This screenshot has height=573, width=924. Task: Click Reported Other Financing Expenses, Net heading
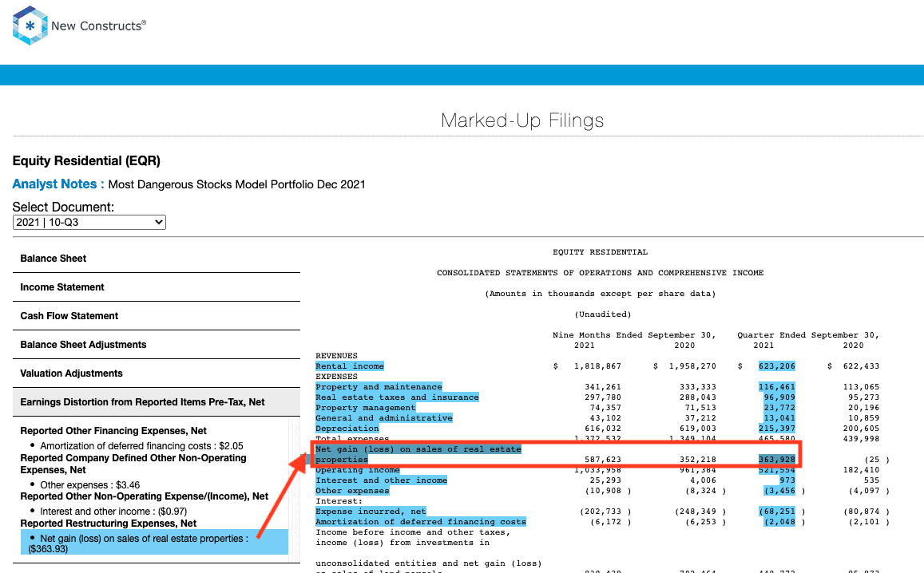(x=113, y=430)
